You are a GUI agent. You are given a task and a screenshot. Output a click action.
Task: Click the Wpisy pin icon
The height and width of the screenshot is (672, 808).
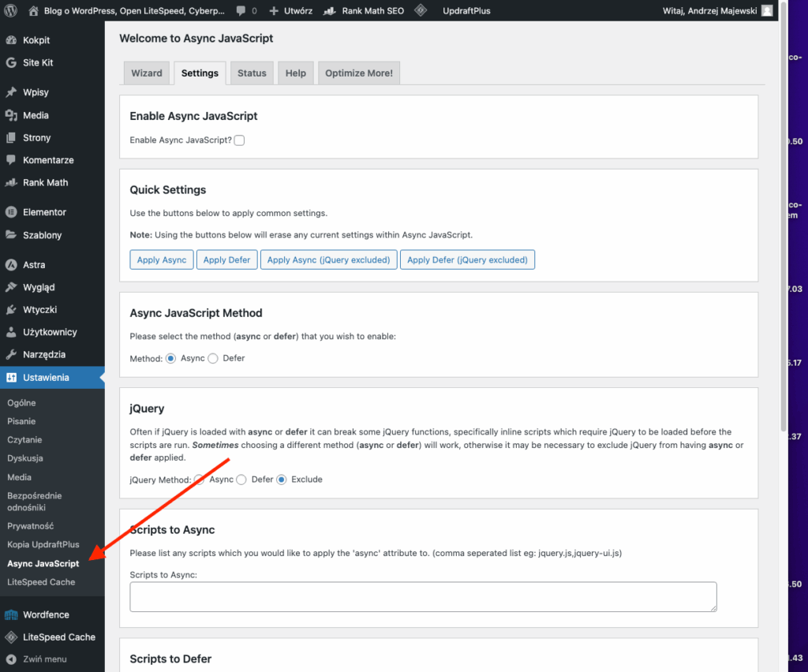[x=11, y=92]
